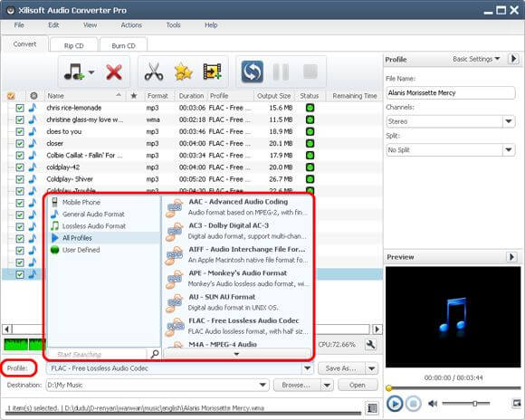Image resolution: width=525 pixels, height=420 pixels.
Task: Open the Actions menu
Action: pos(131,25)
